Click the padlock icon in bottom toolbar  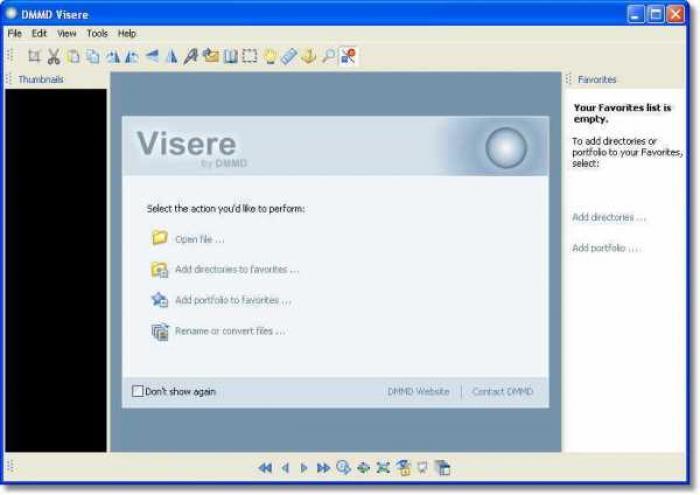(x=404, y=468)
